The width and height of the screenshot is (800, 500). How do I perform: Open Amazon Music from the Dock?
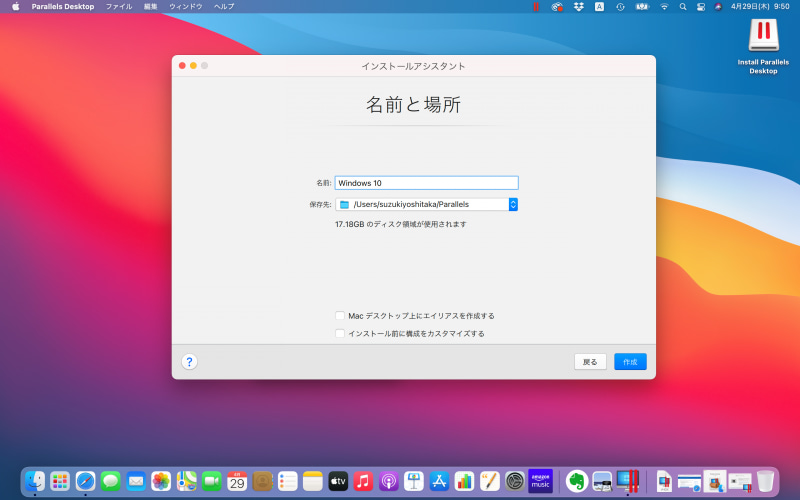coord(540,481)
